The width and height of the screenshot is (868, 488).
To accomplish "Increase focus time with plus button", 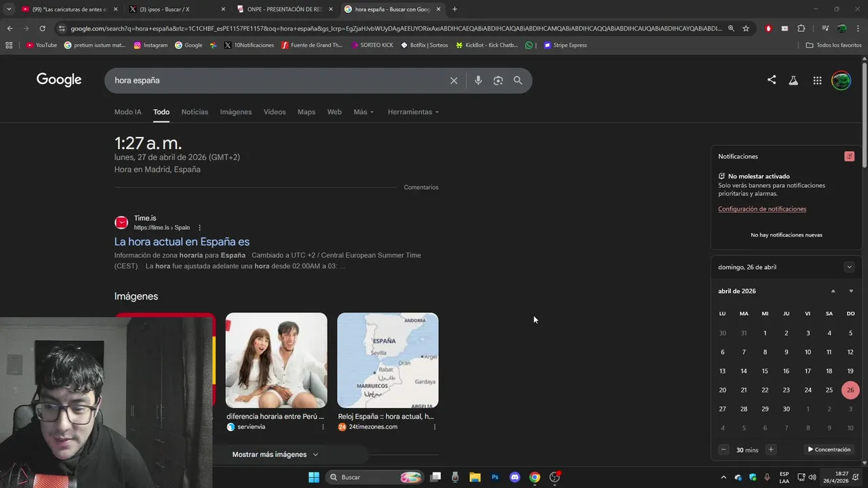I will (770, 449).
